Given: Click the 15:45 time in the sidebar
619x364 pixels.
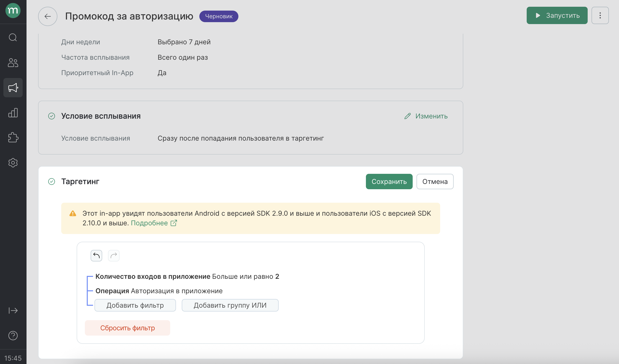Looking at the screenshot, I should (x=13, y=358).
